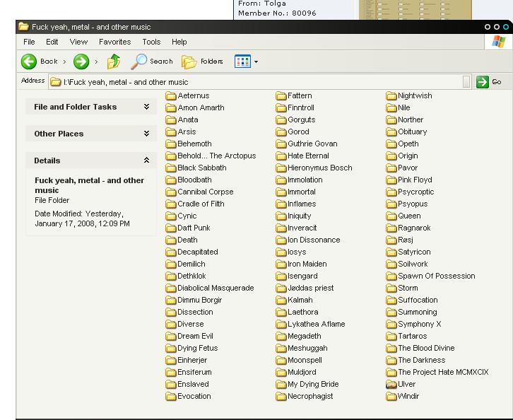This screenshot has height=420, width=513.
Task: Open the Back history dropdown arrow
Action: pyautogui.click(x=64, y=62)
